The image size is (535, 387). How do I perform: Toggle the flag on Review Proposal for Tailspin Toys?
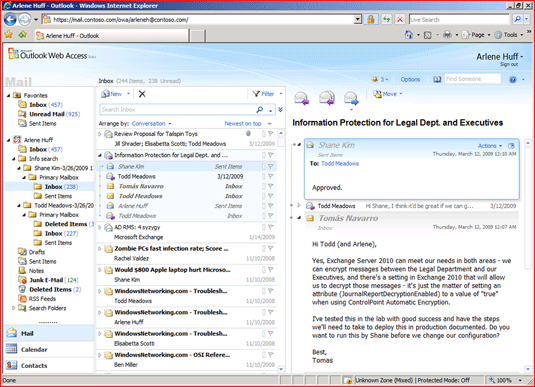[x=271, y=134]
